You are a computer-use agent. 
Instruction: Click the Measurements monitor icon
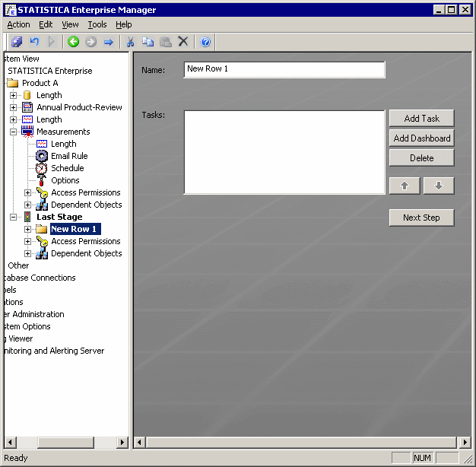click(x=27, y=132)
